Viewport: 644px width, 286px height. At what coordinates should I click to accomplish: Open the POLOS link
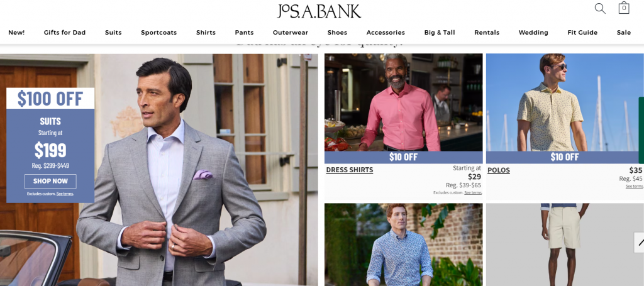pyautogui.click(x=499, y=170)
